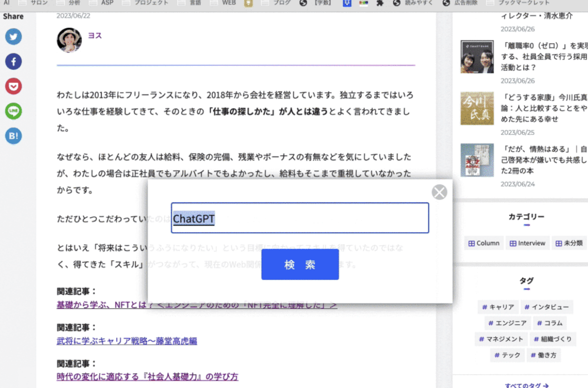Click thumbnail of the 離職率0 article
588x388 pixels.
477,57
